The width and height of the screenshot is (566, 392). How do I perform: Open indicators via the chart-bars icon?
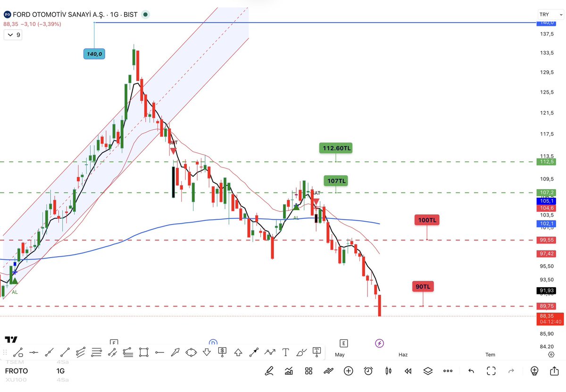click(x=289, y=371)
